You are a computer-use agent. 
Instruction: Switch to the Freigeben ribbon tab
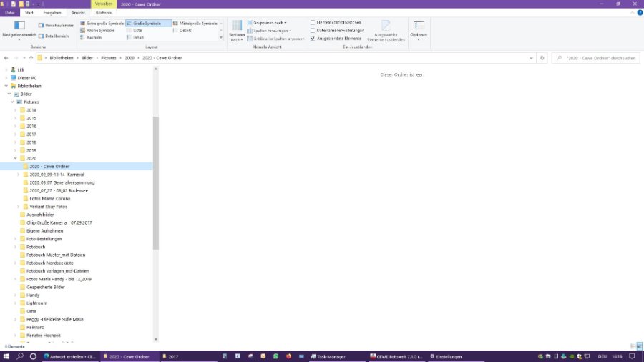pyautogui.click(x=52, y=13)
